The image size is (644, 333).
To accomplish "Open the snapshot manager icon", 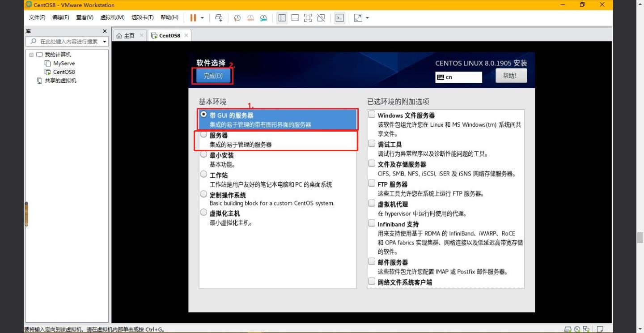I will (x=263, y=18).
